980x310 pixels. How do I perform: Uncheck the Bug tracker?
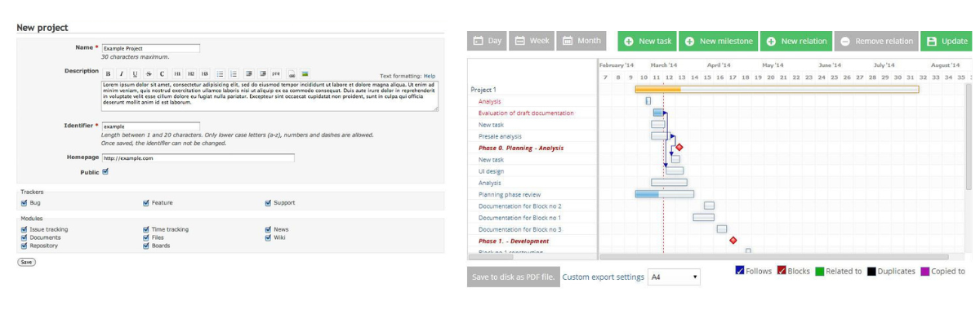(24, 202)
